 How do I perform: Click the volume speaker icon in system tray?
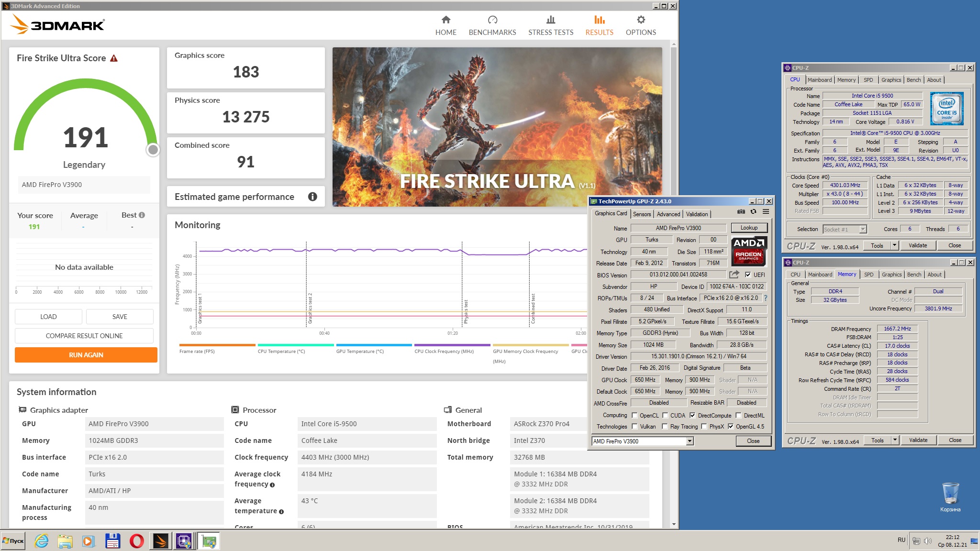tap(928, 541)
